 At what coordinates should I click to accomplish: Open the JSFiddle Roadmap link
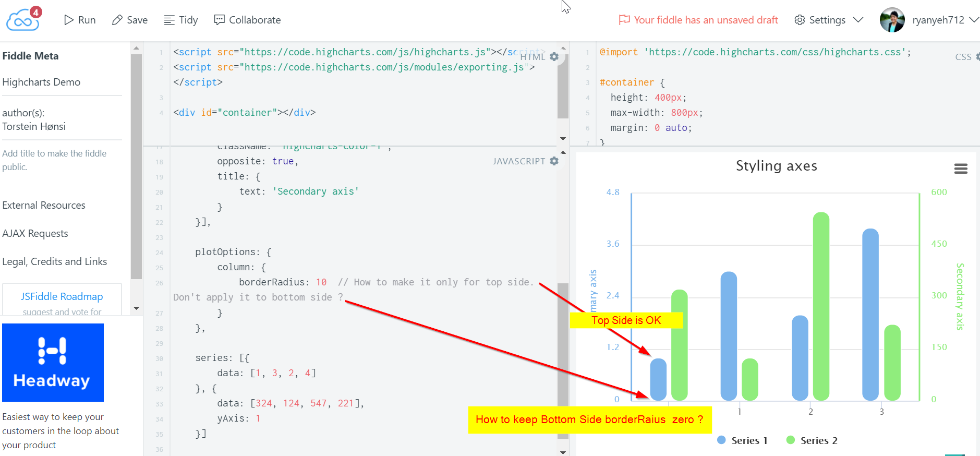pyautogui.click(x=62, y=296)
